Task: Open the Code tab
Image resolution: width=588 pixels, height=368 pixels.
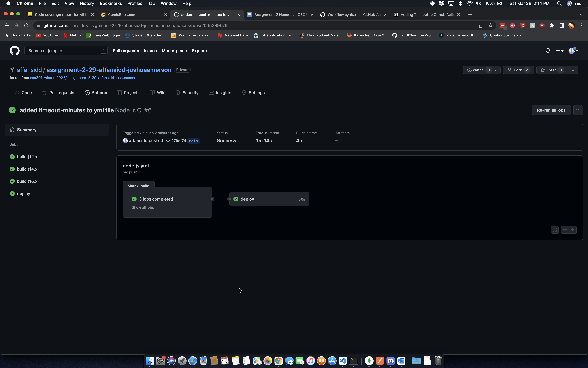Action: click(23, 93)
